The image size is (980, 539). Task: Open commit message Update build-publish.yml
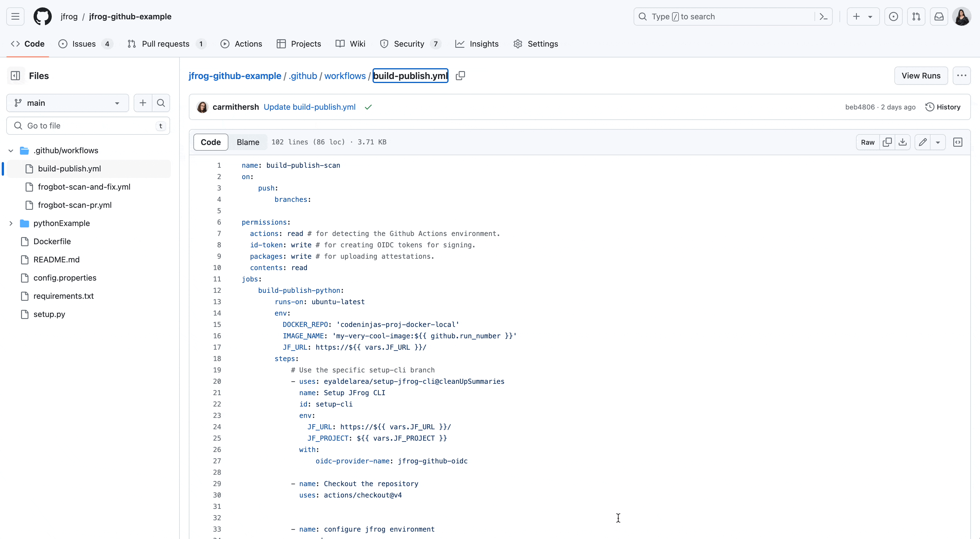(x=310, y=107)
